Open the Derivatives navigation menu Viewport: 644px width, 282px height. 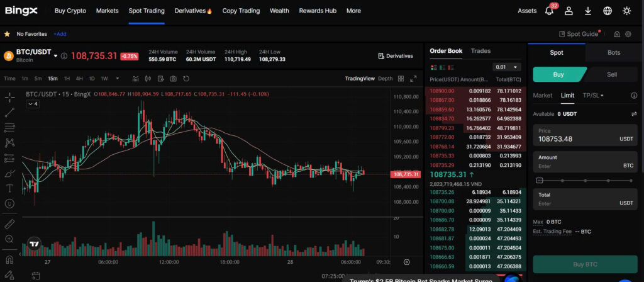pos(193,11)
